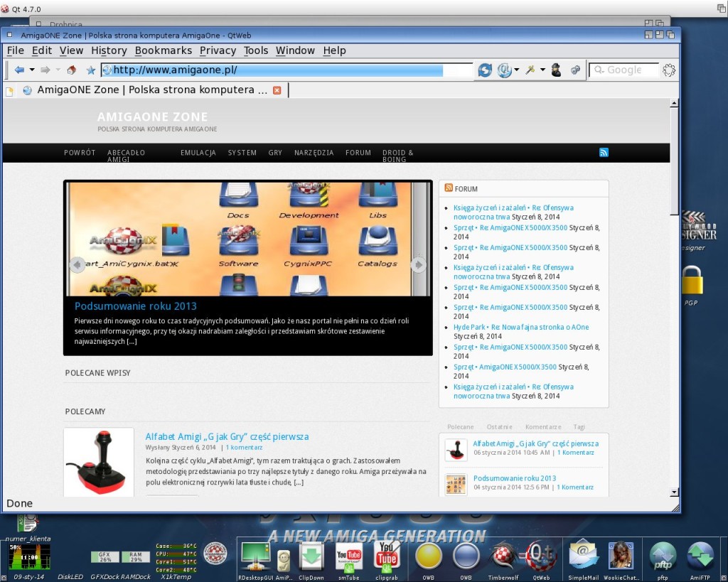
Task: Open EMULACJA in site navigation
Action: pyautogui.click(x=198, y=153)
